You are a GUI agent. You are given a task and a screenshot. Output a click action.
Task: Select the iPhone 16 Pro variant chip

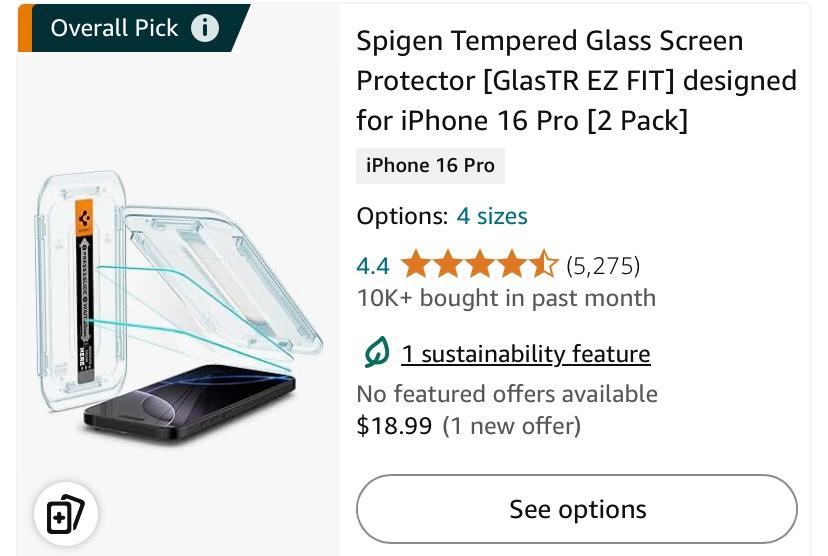tap(430, 165)
